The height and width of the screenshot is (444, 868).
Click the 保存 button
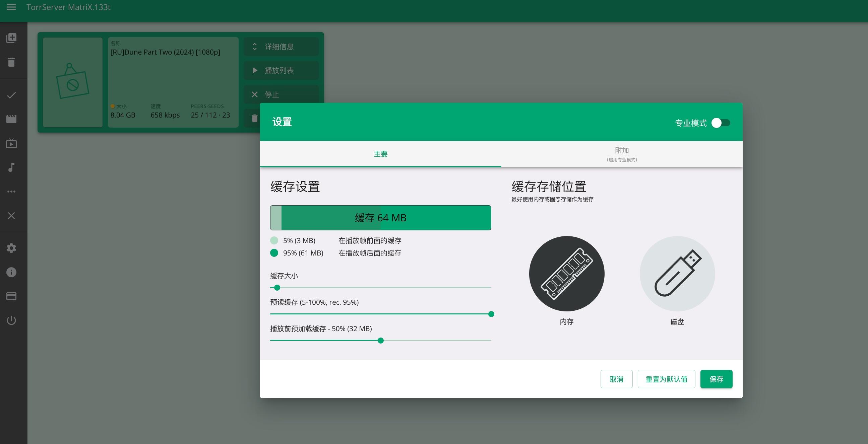click(717, 379)
